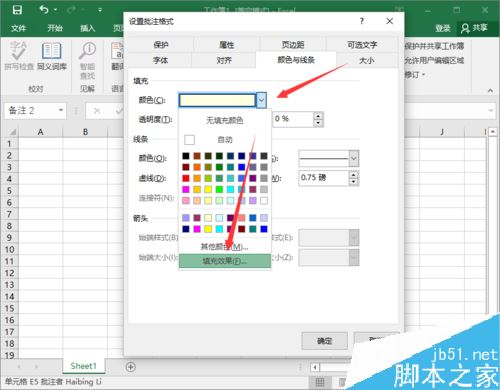Expand the 备注 2 name box dropdown
Viewport: 500px width, 390px height.
(x=61, y=110)
